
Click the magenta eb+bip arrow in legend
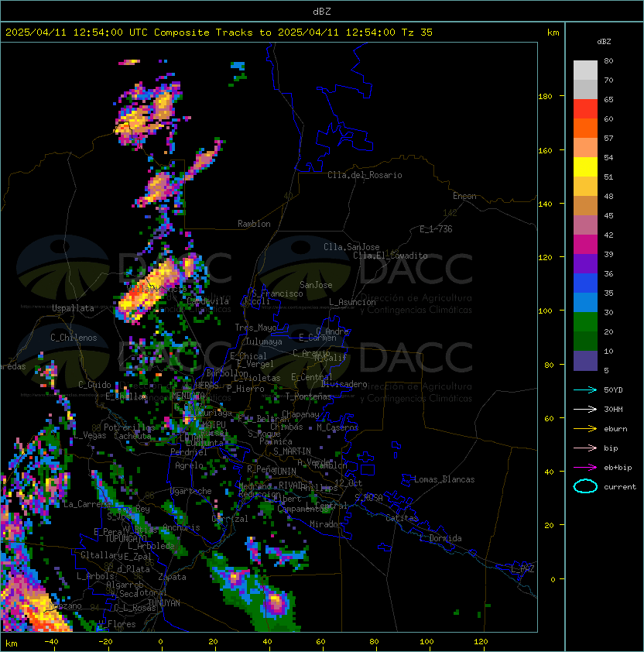click(x=585, y=468)
